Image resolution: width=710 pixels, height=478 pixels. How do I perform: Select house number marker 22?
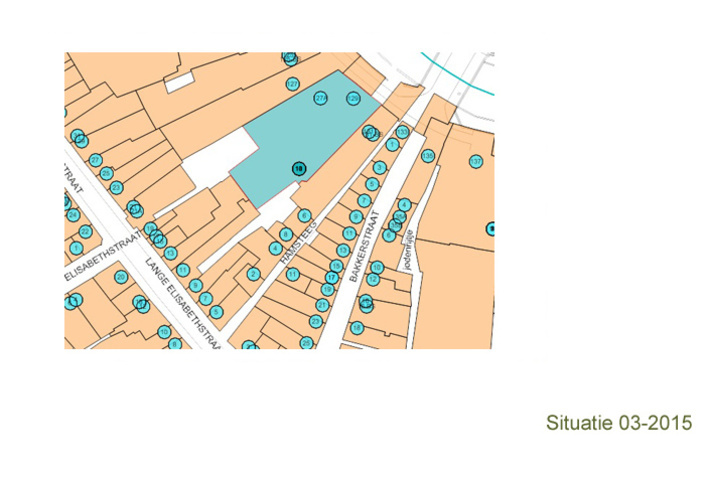[x=85, y=232]
